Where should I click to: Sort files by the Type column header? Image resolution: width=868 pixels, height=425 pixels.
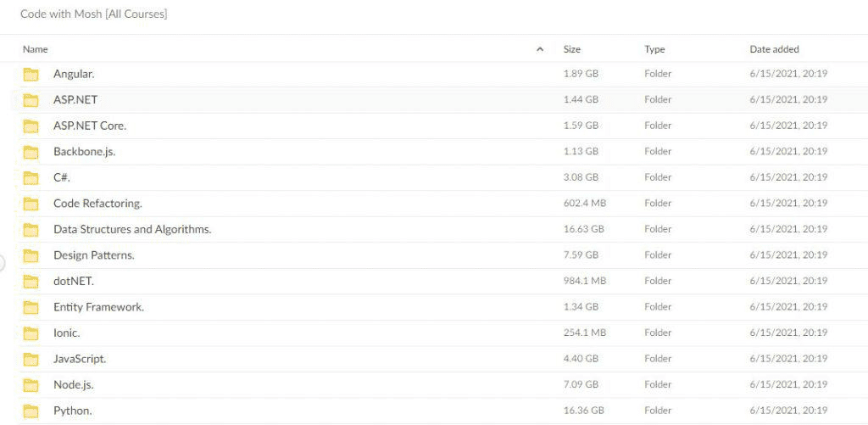coord(654,50)
